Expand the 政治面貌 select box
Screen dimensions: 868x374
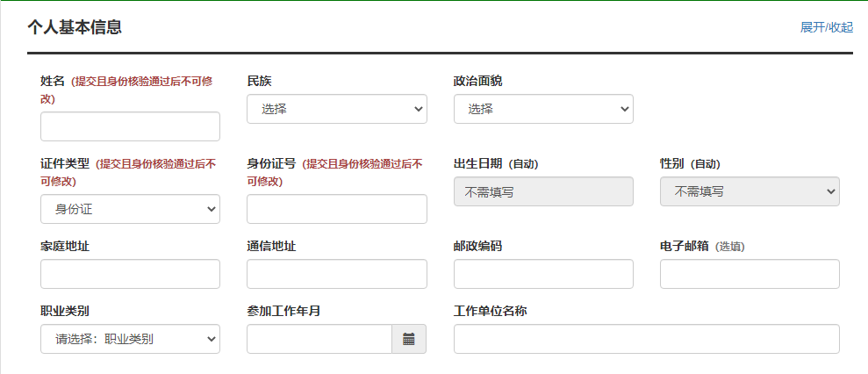tap(542, 109)
